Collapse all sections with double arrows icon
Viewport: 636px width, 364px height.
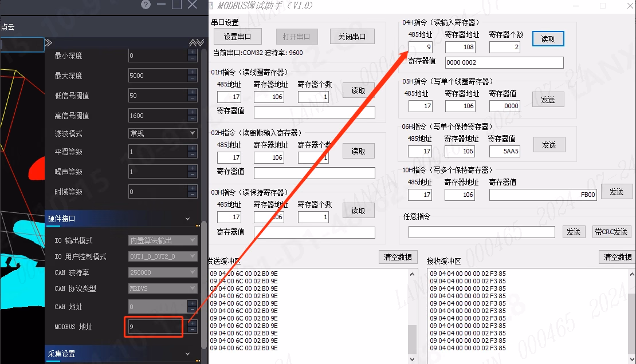pos(197,42)
